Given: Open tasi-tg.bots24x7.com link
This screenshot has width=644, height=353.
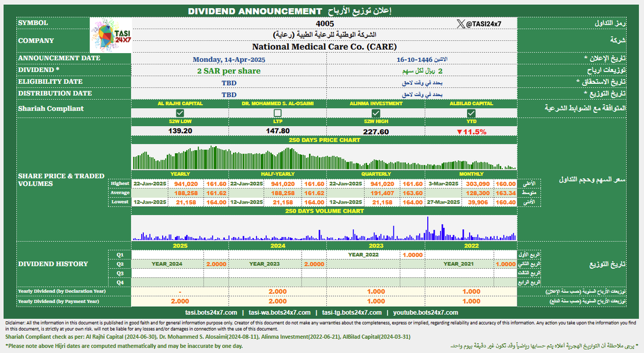Looking at the screenshot, I should point(352,312).
